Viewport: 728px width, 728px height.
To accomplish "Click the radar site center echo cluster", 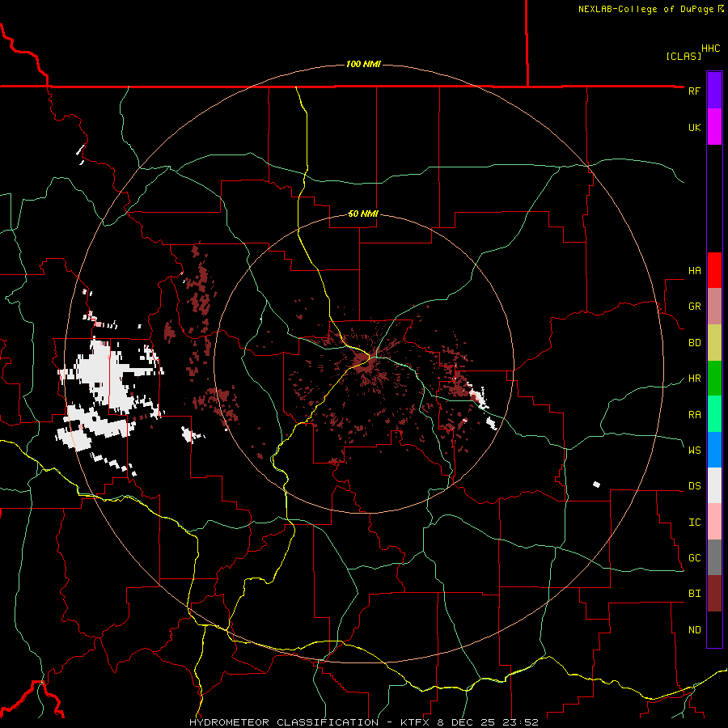I will 364,360.
